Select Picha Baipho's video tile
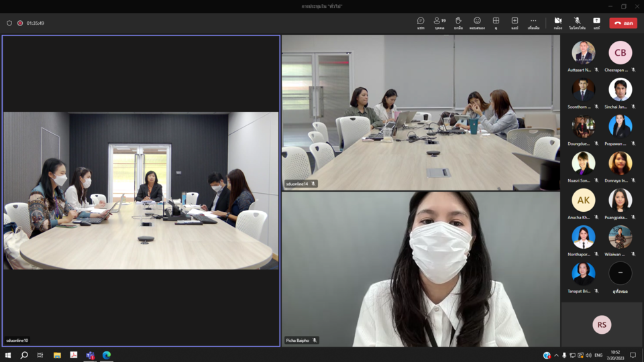 click(x=421, y=268)
